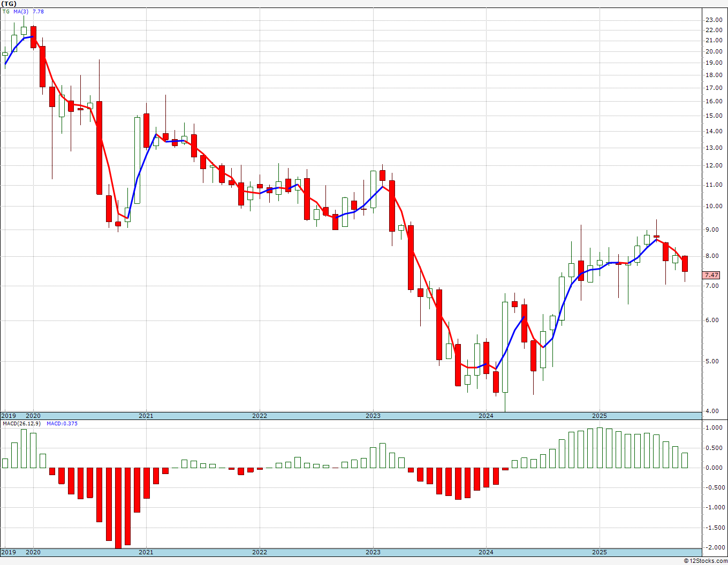The height and width of the screenshot is (565, 728).
Task: Select the TG legend label beside MA(3)
Action: coord(5,11)
